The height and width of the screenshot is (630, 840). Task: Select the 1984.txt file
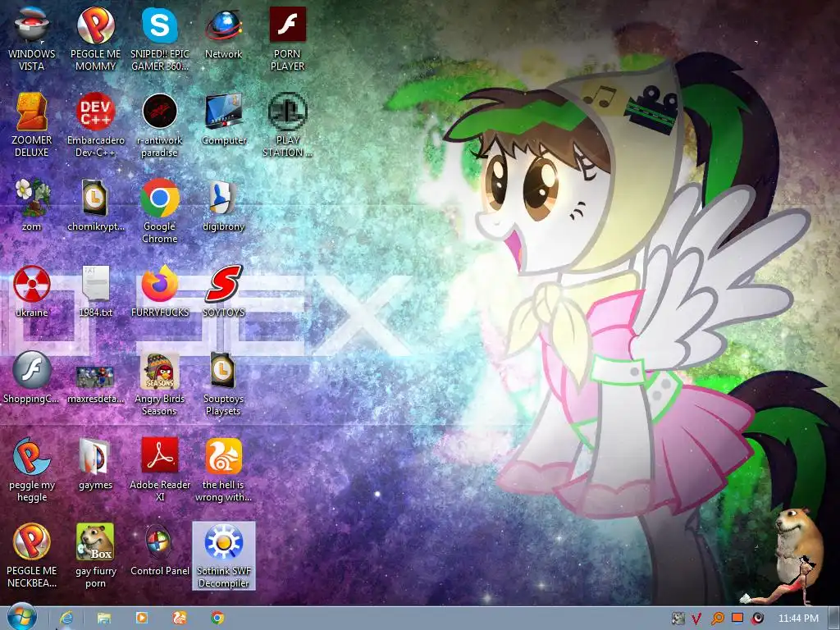[x=95, y=291]
